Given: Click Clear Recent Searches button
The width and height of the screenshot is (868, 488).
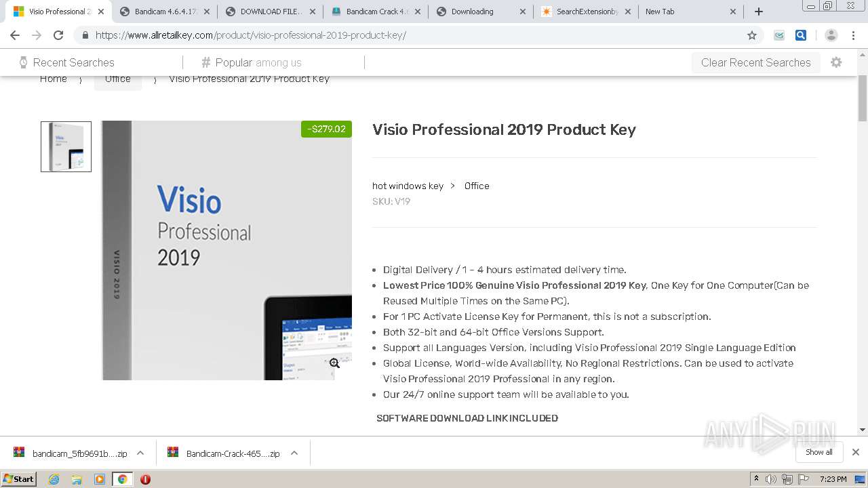Looking at the screenshot, I should coord(755,62).
